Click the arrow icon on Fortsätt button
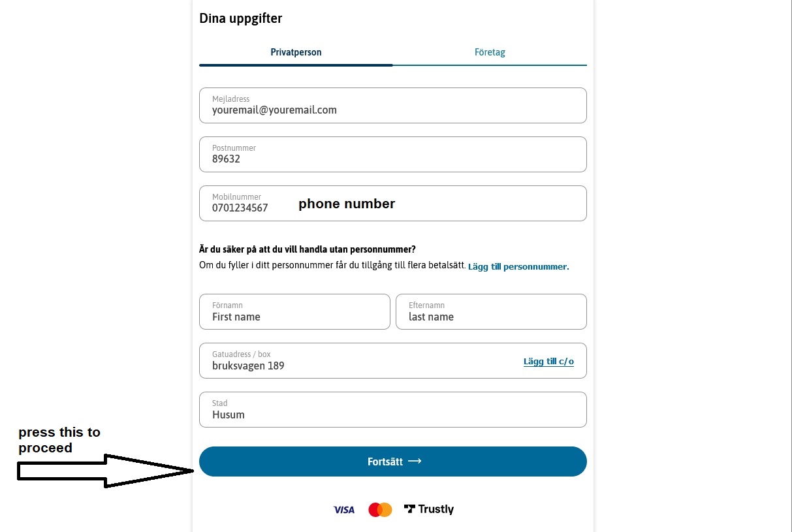This screenshot has height=532, width=792. [x=415, y=462]
